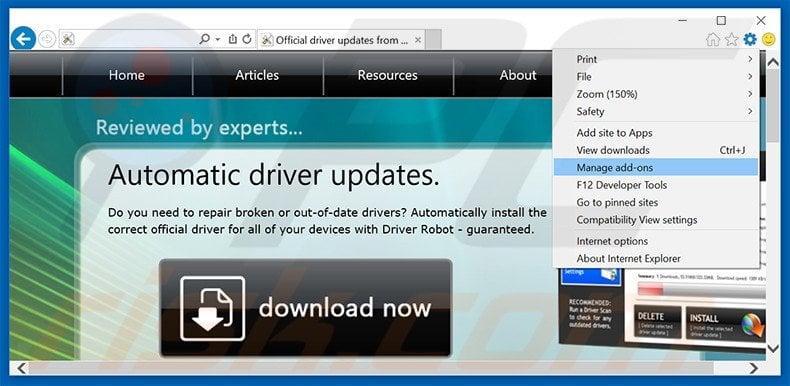The image size is (790, 386).
Task: Click the vertical scrollbar up arrow
Action: 773,62
